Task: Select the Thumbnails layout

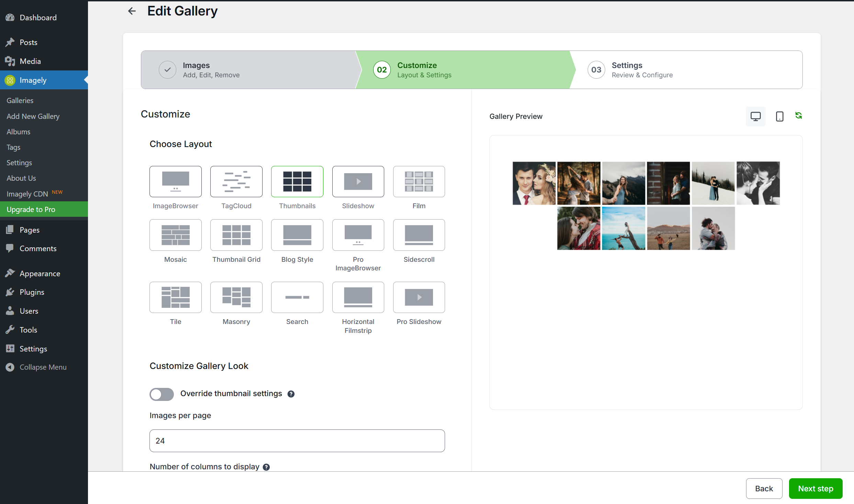Action: coord(297,181)
